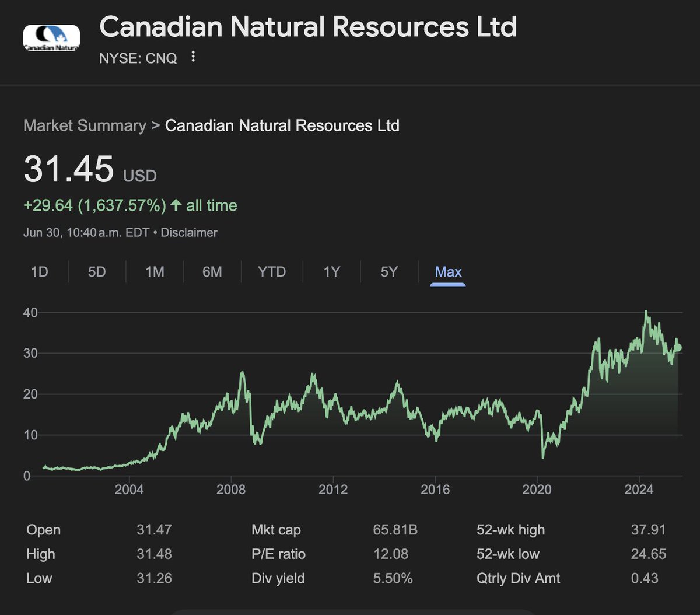The height and width of the screenshot is (615, 700).
Task: Open the Market Summary breadcrumb link
Action: tap(85, 125)
